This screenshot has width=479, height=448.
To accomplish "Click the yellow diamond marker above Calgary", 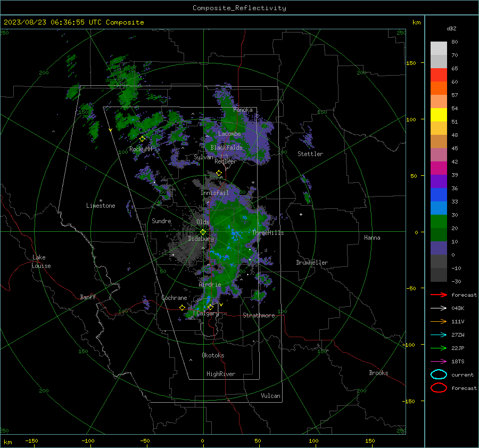I will click(x=210, y=307).
